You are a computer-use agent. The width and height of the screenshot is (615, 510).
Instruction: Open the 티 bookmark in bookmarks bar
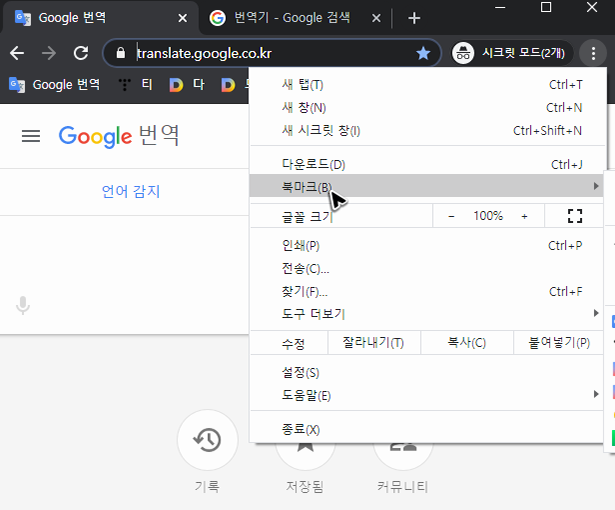[x=136, y=85]
